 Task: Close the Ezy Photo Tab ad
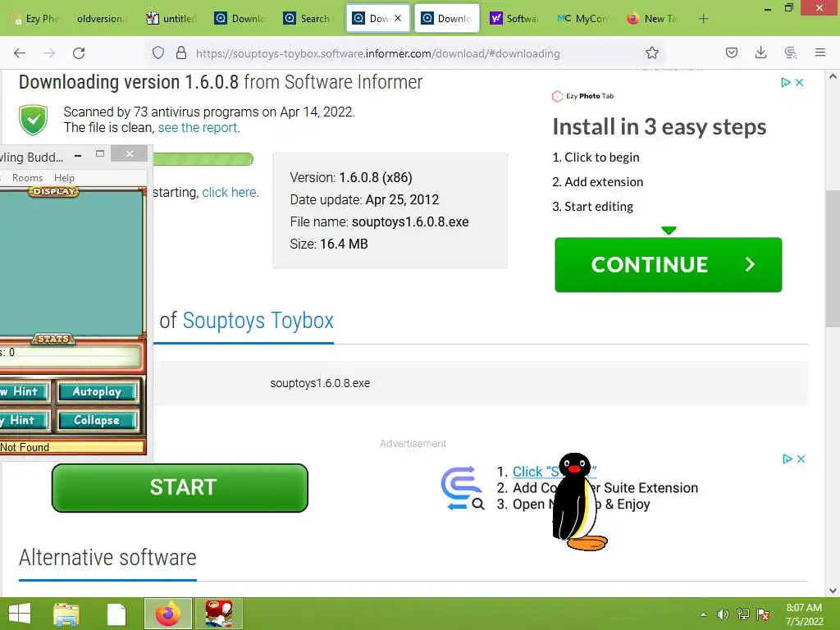pos(799,83)
